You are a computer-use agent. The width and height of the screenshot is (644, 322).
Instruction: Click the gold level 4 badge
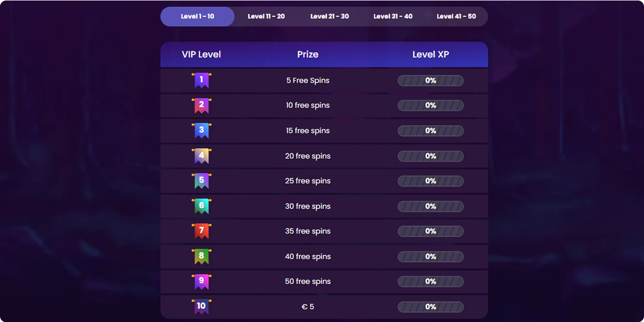pos(202,156)
